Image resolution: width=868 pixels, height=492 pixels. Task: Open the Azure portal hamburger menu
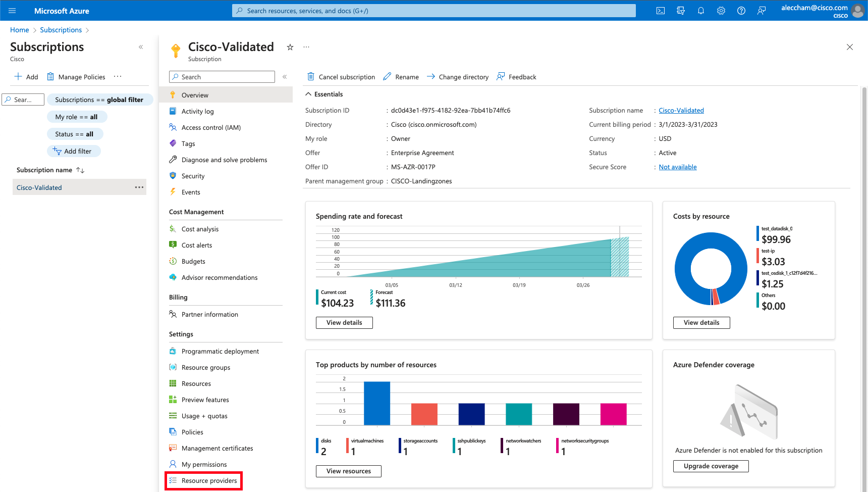click(x=12, y=11)
